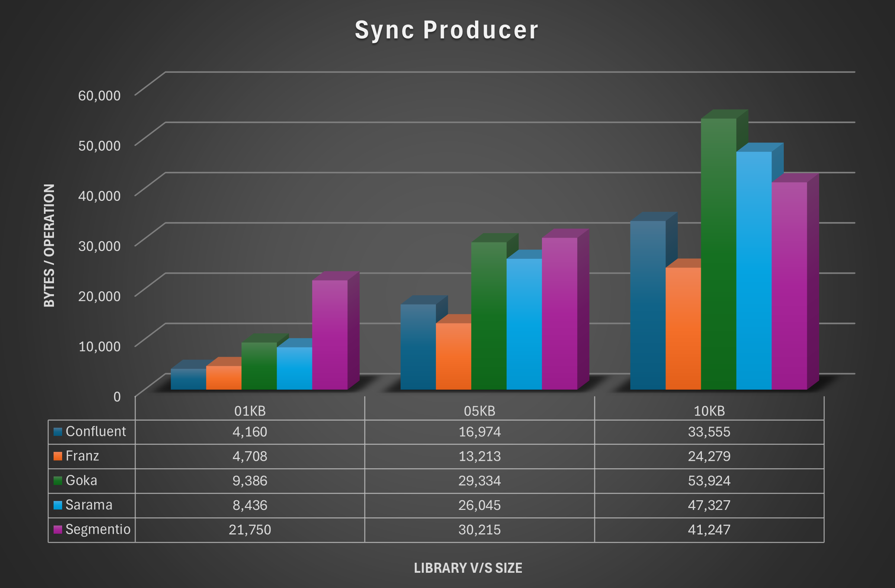Click the '0' axis label
Image resolution: width=895 pixels, height=588 pixels.
(117, 396)
